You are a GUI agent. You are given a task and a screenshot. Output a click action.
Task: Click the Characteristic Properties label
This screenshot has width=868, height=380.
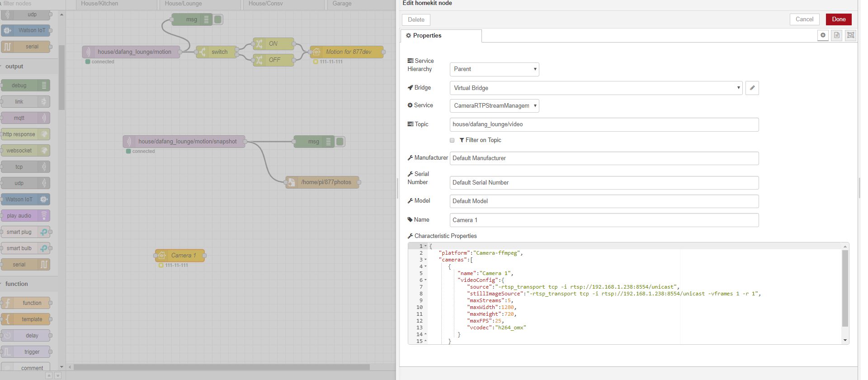click(445, 236)
